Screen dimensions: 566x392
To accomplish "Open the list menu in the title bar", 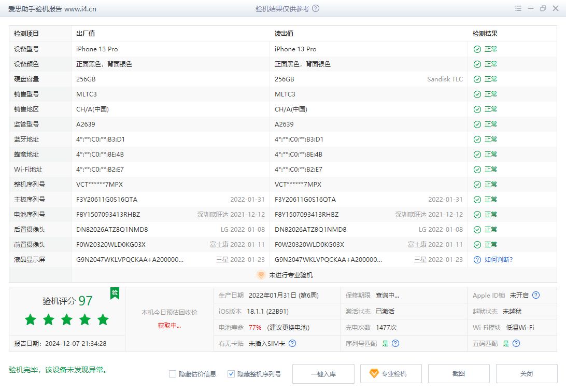I will click(x=517, y=8).
